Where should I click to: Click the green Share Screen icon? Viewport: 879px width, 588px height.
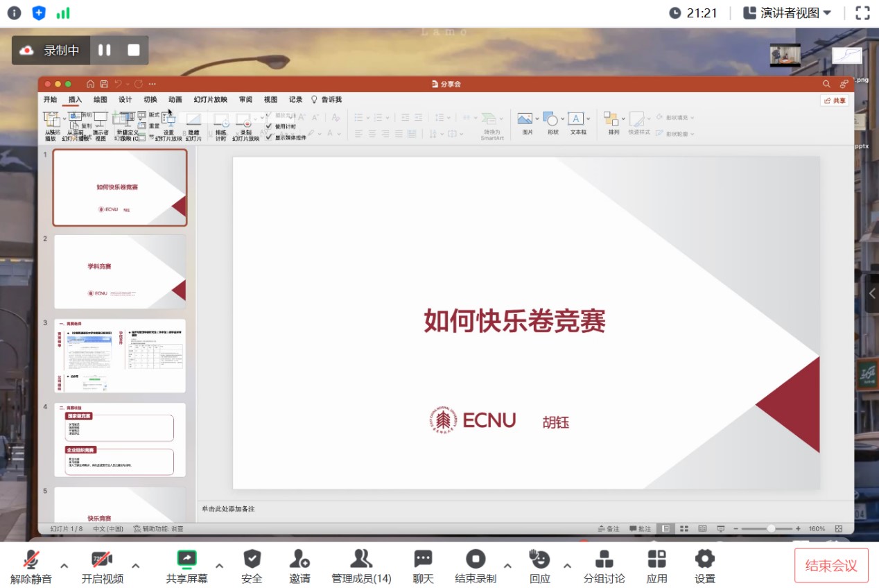(186, 558)
